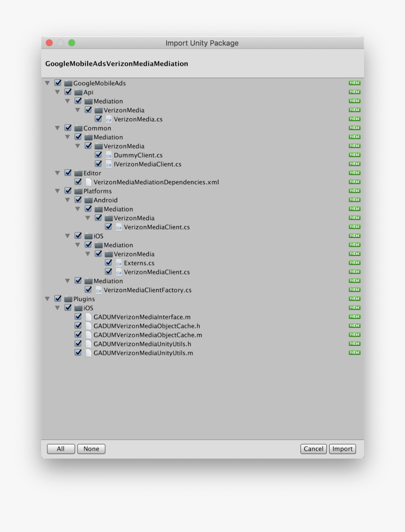The width and height of the screenshot is (405, 532).
Task: Click the NEW badge on the Externs.cs row
Action: pyautogui.click(x=355, y=262)
